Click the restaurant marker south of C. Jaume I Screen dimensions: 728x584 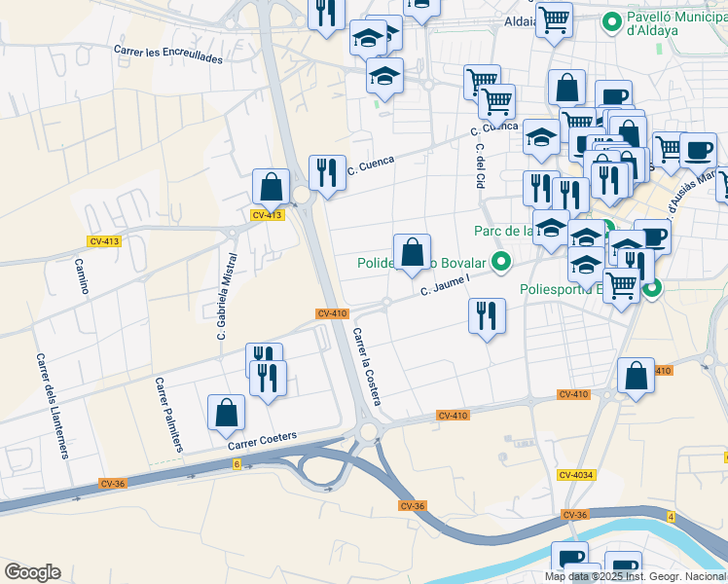(x=487, y=315)
